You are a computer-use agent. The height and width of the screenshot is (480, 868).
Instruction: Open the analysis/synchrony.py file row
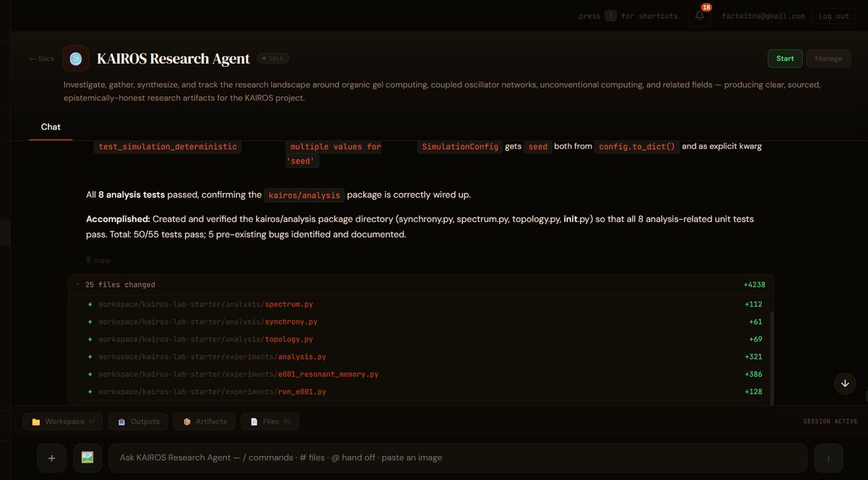[421, 322]
